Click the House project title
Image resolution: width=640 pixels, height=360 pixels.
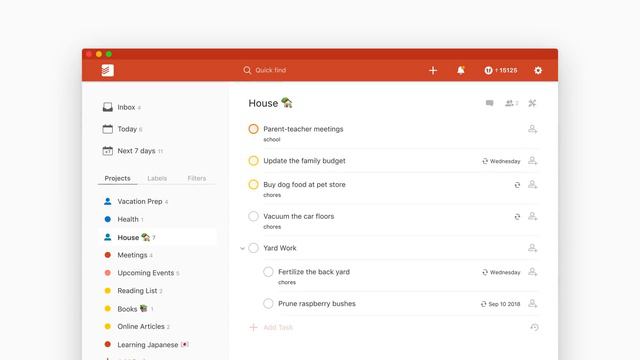[270, 103]
